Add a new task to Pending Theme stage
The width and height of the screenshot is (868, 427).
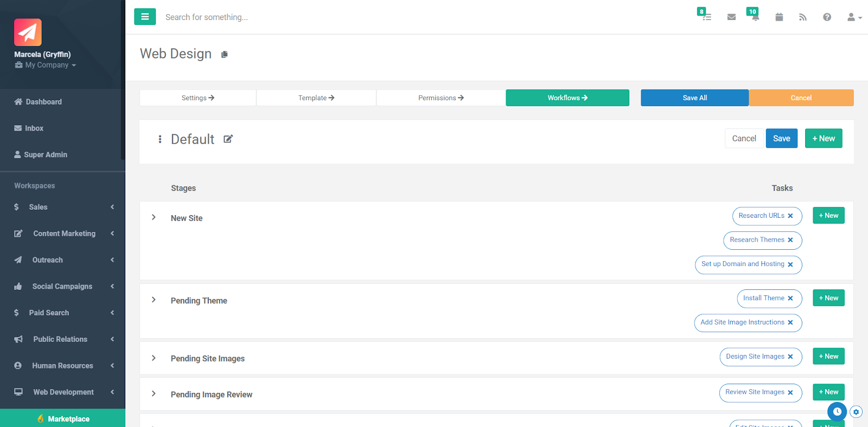(x=828, y=298)
